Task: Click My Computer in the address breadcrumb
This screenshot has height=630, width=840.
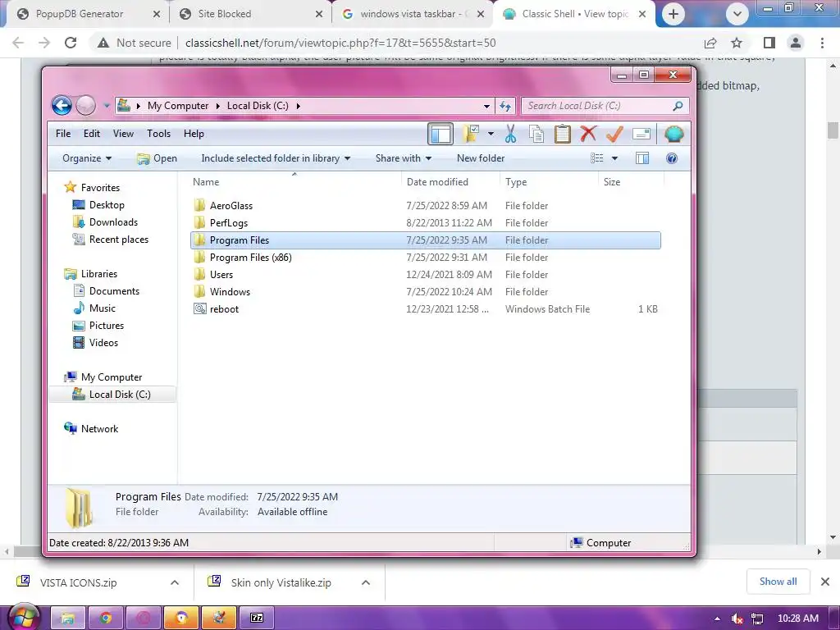Action: tap(178, 106)
